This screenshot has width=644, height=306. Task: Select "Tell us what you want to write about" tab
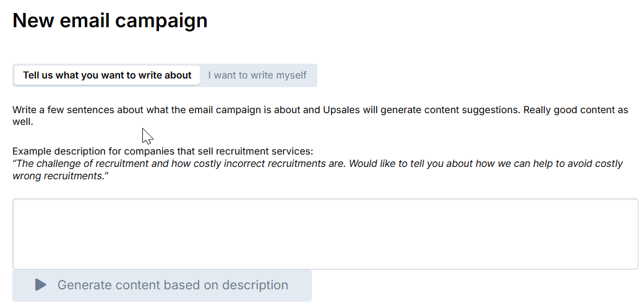pyautogui.click(x=107, y=75)
